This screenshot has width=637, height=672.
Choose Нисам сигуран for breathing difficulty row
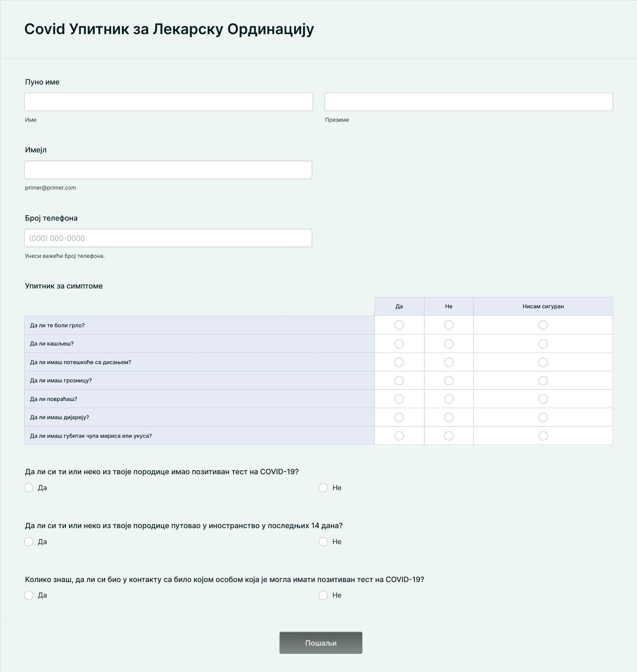point(543,362)
